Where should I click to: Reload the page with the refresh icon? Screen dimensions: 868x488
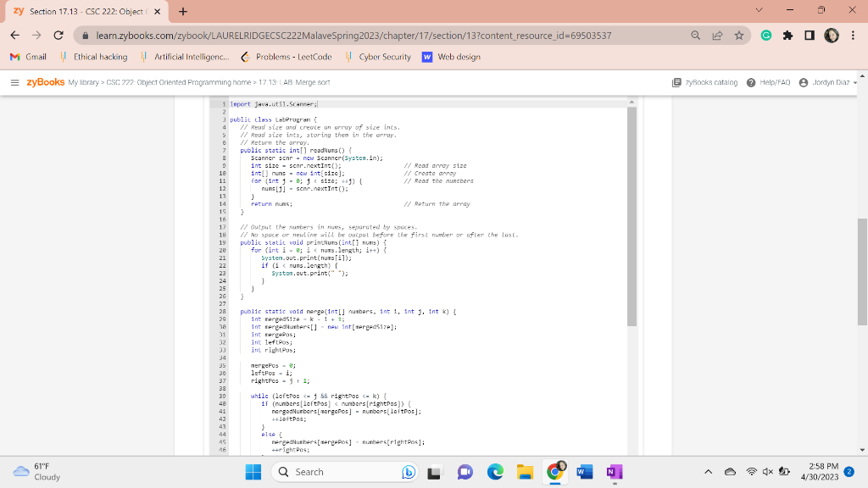click(57, 36)
